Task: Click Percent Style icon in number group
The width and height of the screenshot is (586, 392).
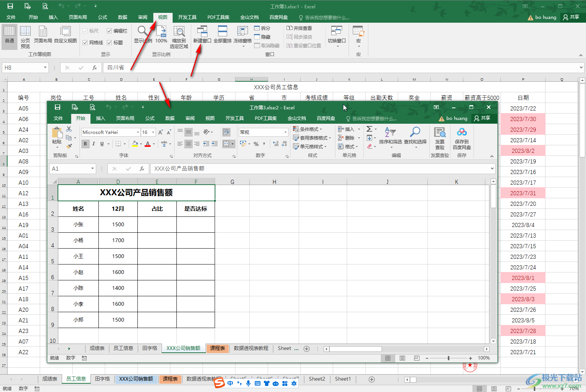Action: (x=256, y=144)
